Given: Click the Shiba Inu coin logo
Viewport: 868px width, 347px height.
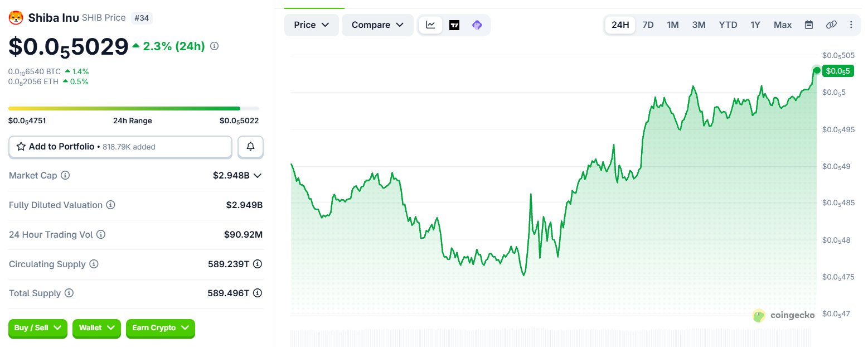Looking at the screenshot, I should coord(16,18).
